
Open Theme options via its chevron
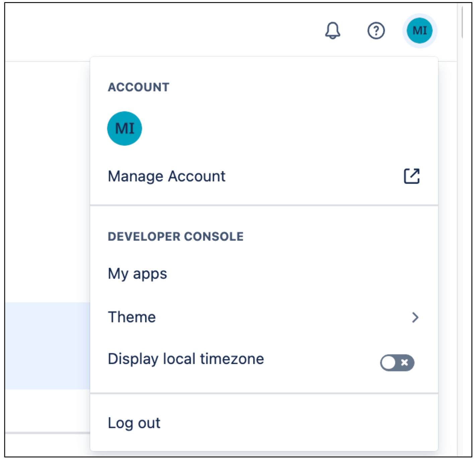pyautogui.click(x=415, y=317)
